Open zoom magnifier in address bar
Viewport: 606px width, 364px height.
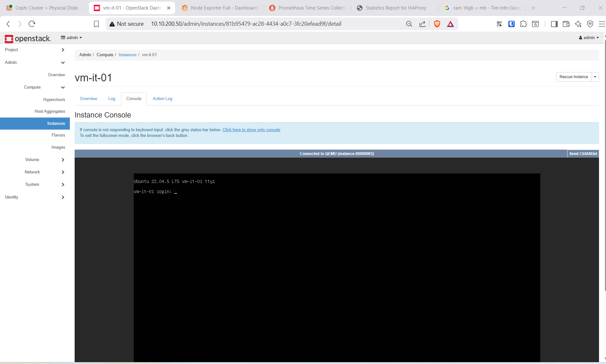coord(409,24)
